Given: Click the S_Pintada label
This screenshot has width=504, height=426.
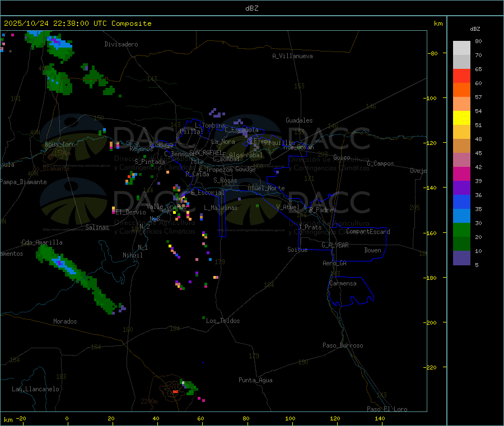Looking at the screenshot, I should (x=150, y=162).
